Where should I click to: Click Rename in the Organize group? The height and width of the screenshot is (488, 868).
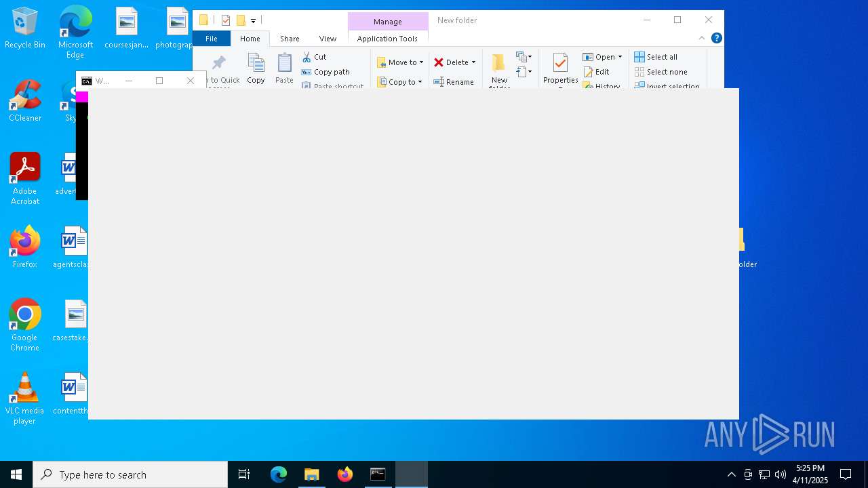pyautogui.click(x=454, y=82)
